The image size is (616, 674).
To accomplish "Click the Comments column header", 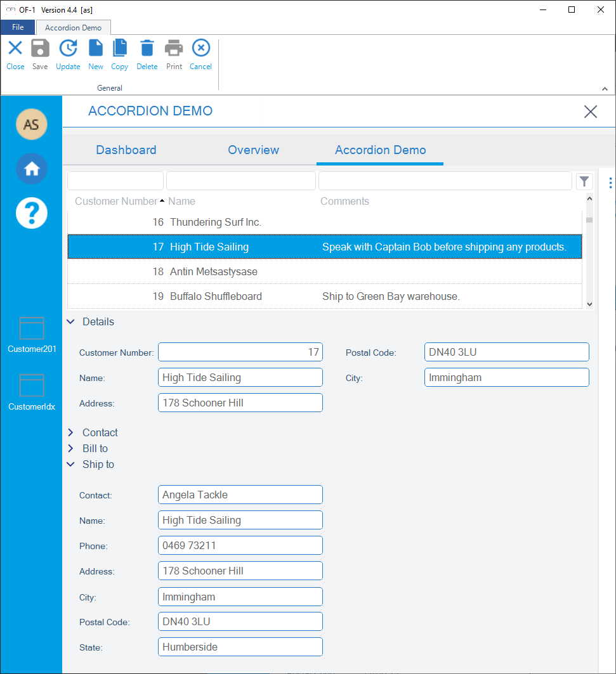I will point(344,201).
